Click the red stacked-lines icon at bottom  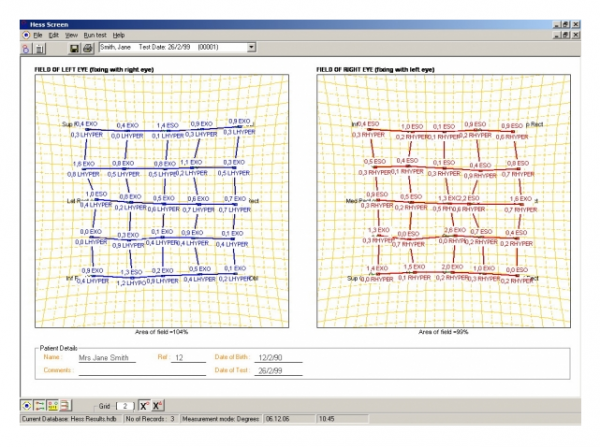[x=65, y=406]
